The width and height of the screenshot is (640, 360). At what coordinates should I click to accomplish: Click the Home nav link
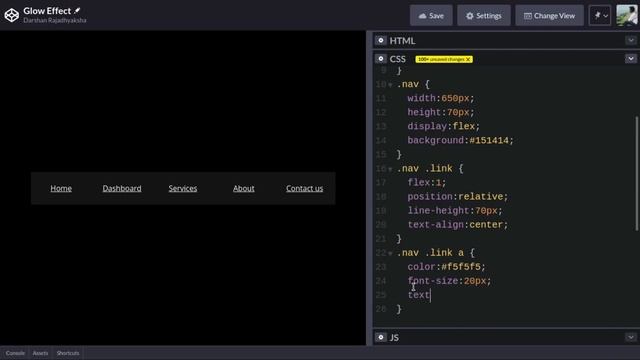pyautogui.click(x=61, y=188)
